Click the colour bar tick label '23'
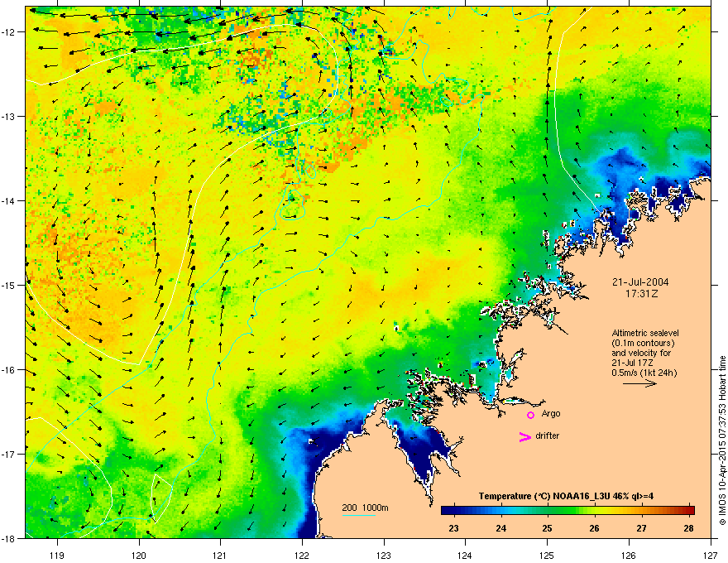The height and width of the screenshot is (563, 728). (454, 528)
